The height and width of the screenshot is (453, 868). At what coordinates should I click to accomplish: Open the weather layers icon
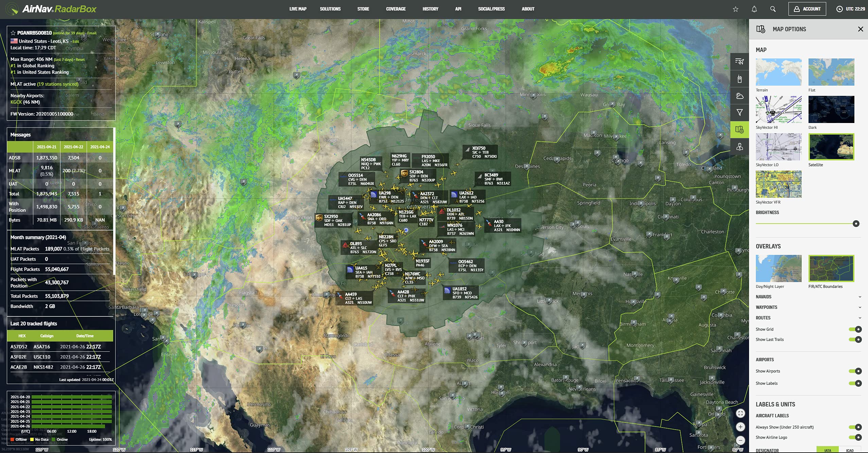(x=740, y=96)
